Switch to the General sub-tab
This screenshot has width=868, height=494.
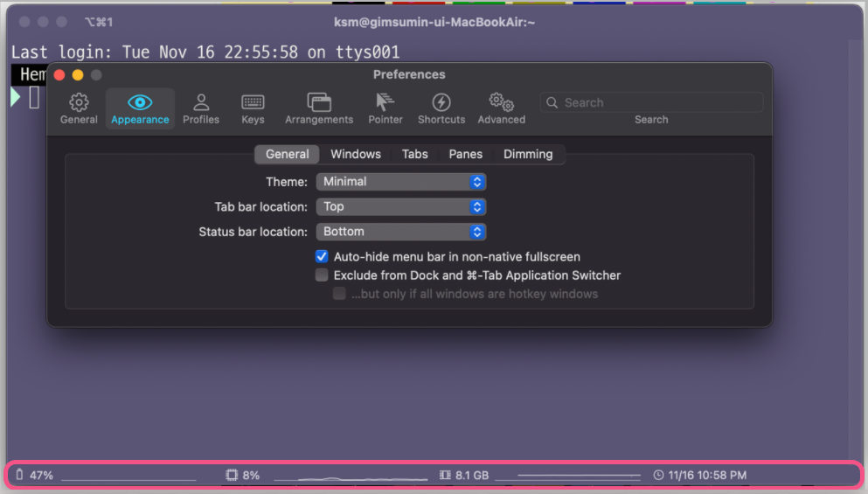click(x=287, y=154)
